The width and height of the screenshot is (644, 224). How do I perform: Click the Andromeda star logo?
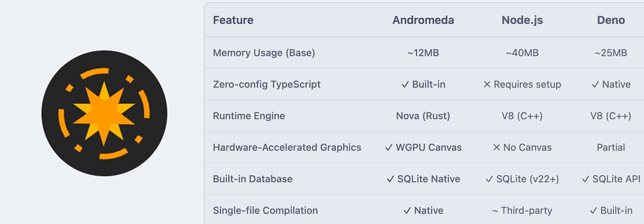[104, 113]
